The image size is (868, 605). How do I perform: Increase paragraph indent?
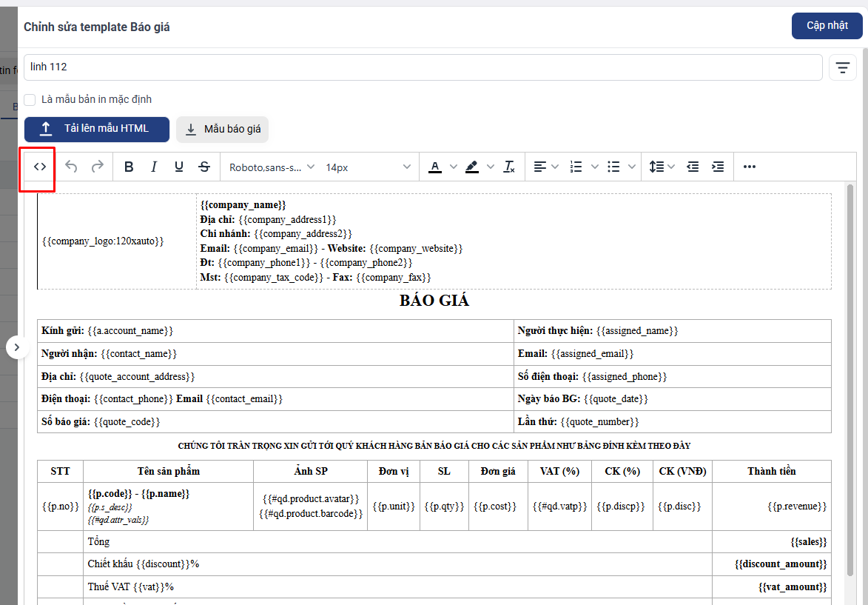(717, 167)
